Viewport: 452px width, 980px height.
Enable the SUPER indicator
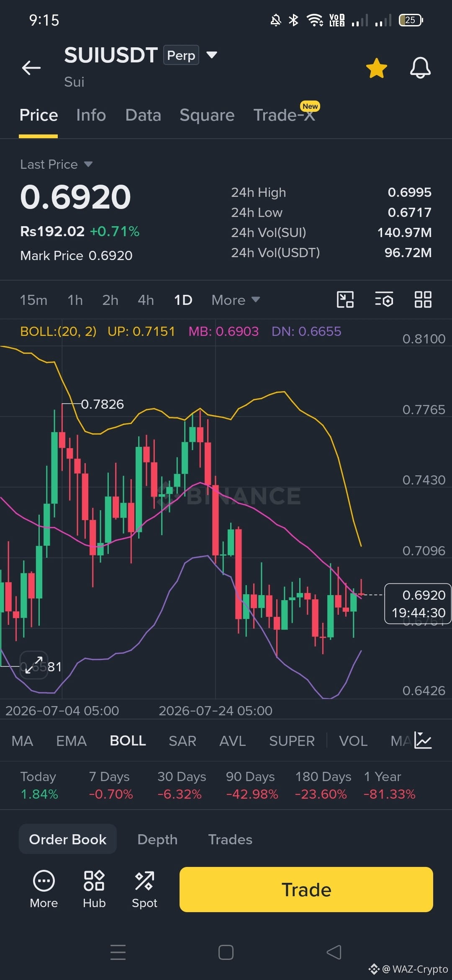coord(292,741)
